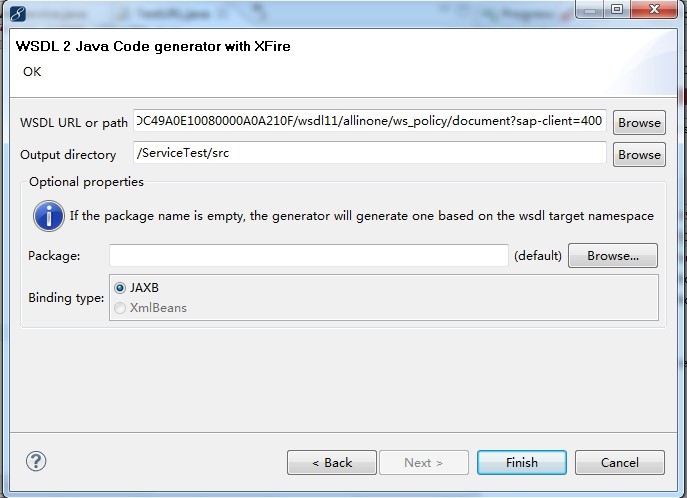Screen dimensions: 687x498
Task: Select the XmlBeans binding type
Action: tap(121, 308)
